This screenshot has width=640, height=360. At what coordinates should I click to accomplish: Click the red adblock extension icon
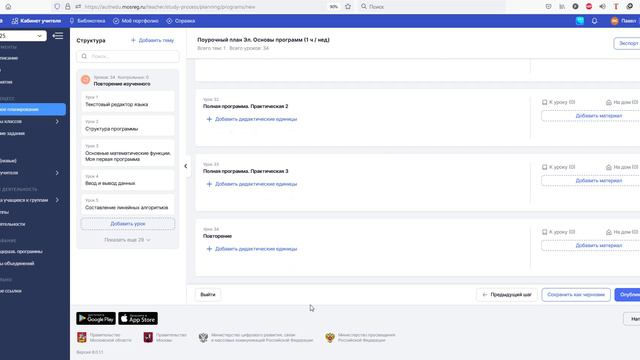point(589,7)
